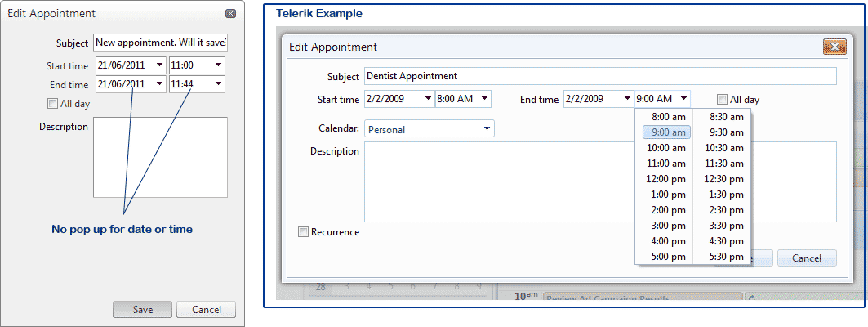Open the 11:00 start time dropdown

coord(218,65)
